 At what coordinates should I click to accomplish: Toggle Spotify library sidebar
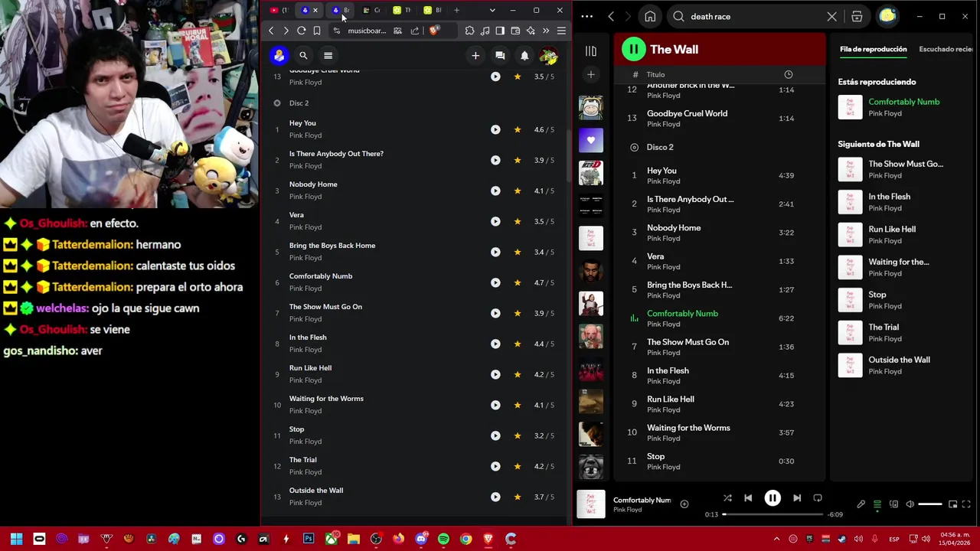(591, 51)
